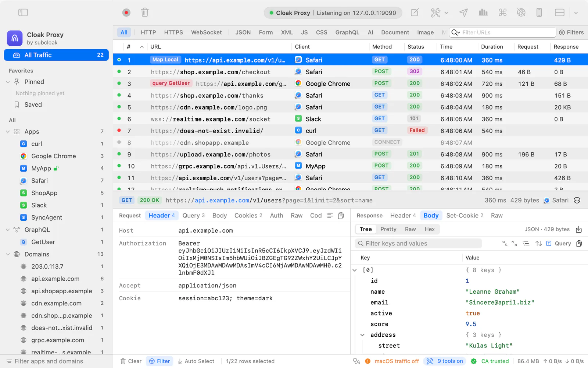
Task: Download response body with save icon
Action: (x=579, y=230)
